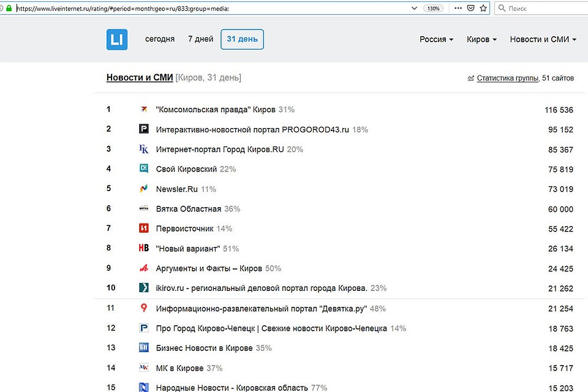The height and width of the screenshot is (392, 588).
Task: Click the Первоисточник favicon
Action: [143, 228]
